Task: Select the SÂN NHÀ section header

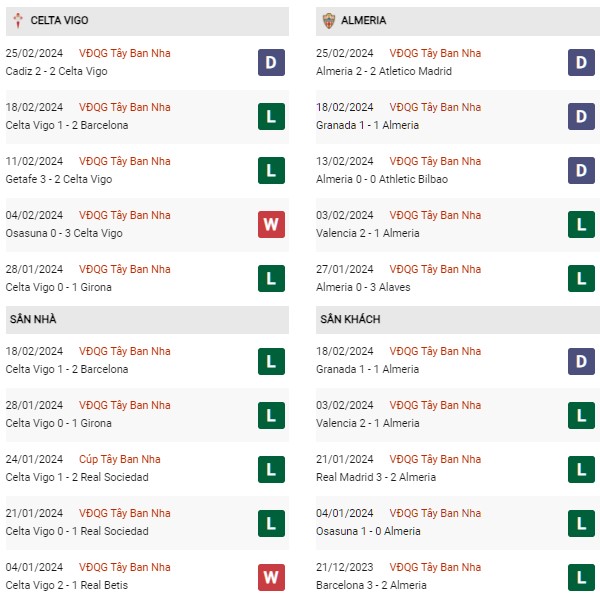Action: click(147, 320)
